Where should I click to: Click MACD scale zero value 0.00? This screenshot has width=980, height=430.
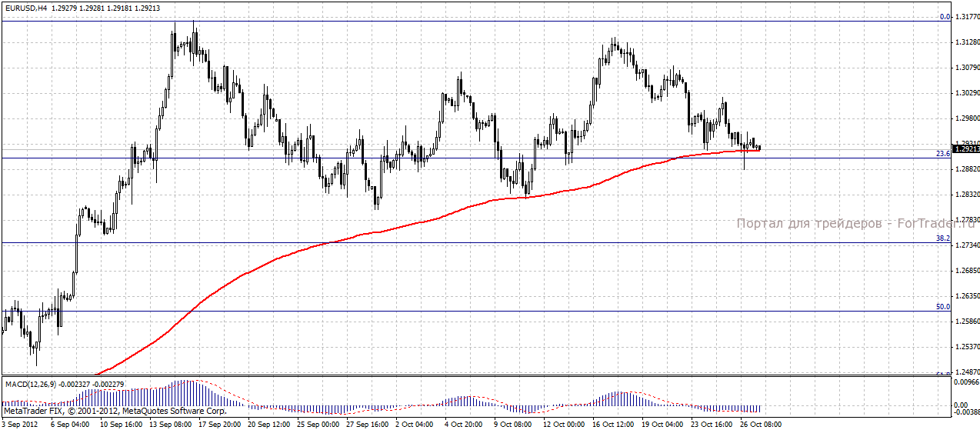(962, 405)
